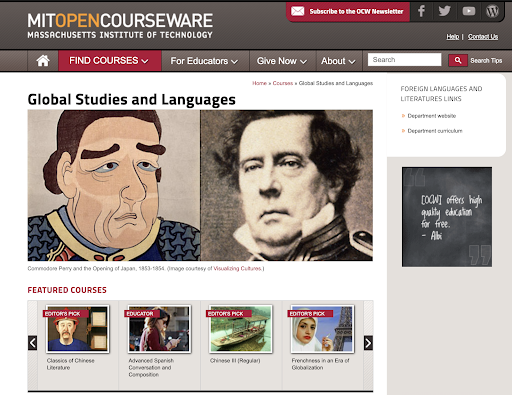Viewport: 512px width, 395px height.
Task: Click the chalkboard quote by Albi
Action: pyautogui.click(x=447, y=217)
